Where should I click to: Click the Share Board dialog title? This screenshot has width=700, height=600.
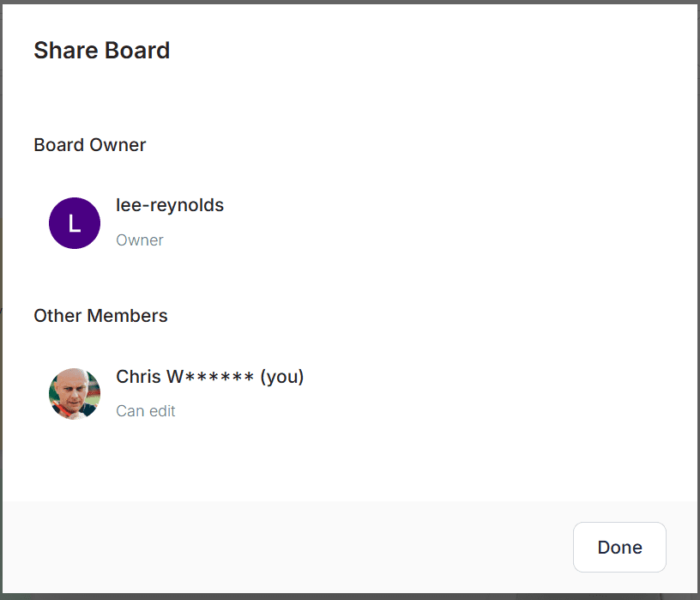click(x=101, y=51)
